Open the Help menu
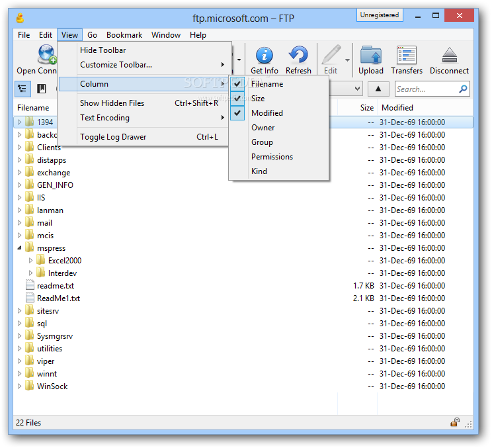 (198, 35)
